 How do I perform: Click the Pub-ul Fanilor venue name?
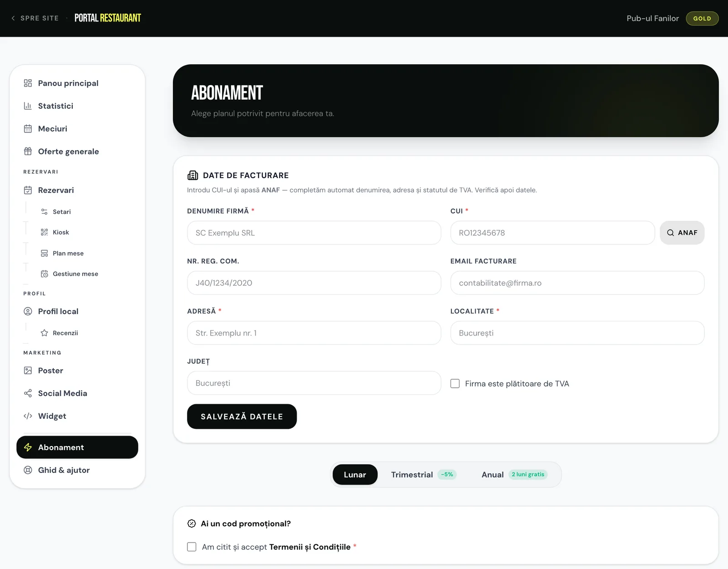[x=652, y=18]
